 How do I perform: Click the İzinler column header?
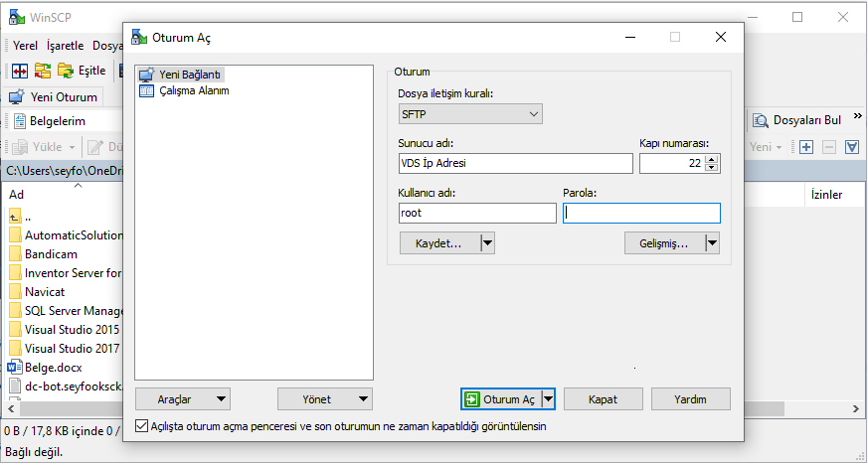click(826, 194)
